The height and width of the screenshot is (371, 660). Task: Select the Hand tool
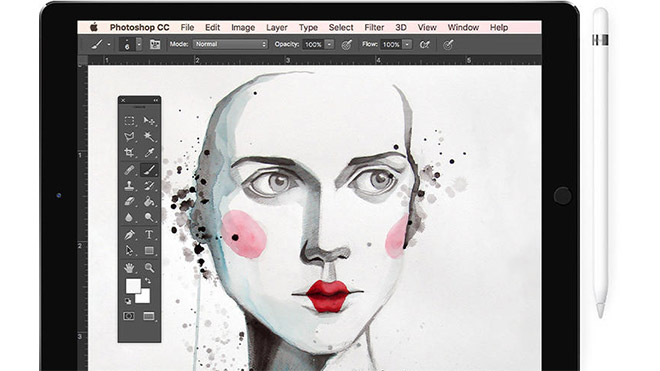[129, 267]
